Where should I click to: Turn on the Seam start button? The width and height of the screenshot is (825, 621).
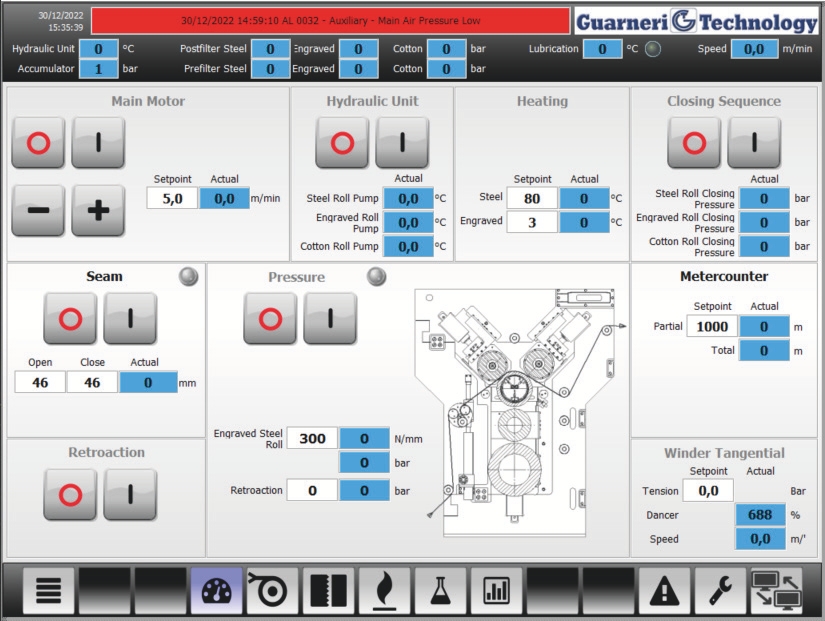(130, 318)
